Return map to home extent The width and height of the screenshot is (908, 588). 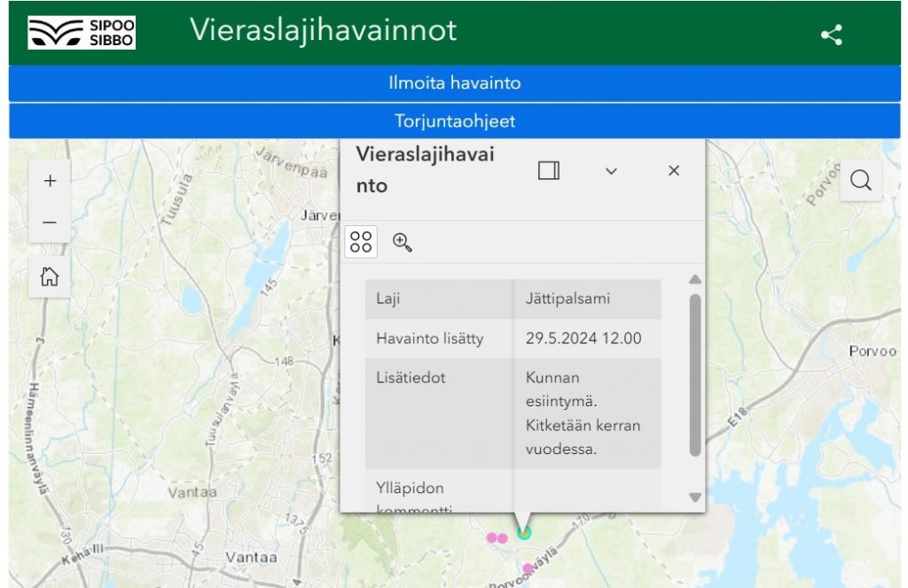[x=50, y=277]
